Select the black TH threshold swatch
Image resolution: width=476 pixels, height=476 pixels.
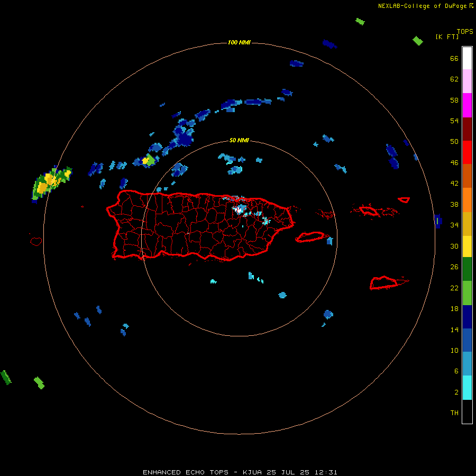pos(467,411)
